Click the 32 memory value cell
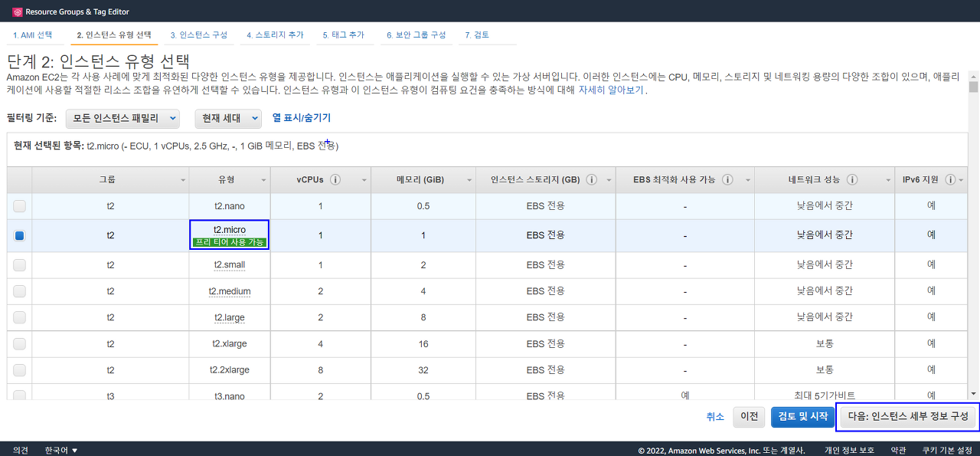 [x=423, y=369]
